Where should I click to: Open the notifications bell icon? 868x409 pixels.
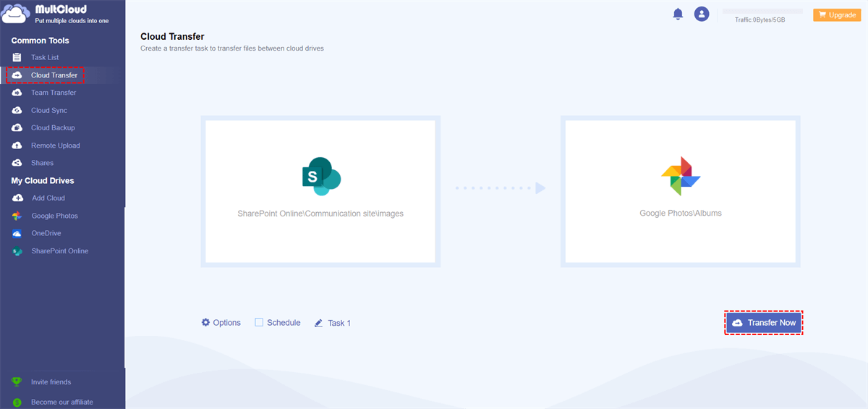(x=678, y=14)
